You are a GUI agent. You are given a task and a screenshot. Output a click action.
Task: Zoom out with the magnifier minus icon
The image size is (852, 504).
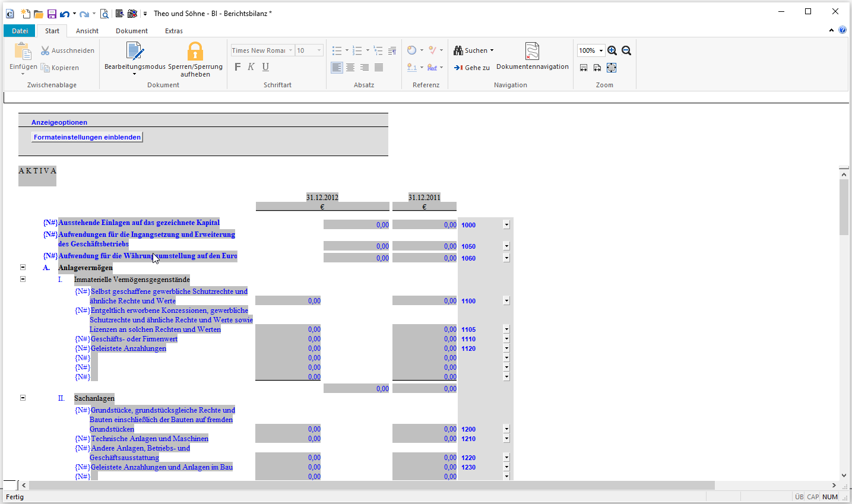tap(626, 50)
